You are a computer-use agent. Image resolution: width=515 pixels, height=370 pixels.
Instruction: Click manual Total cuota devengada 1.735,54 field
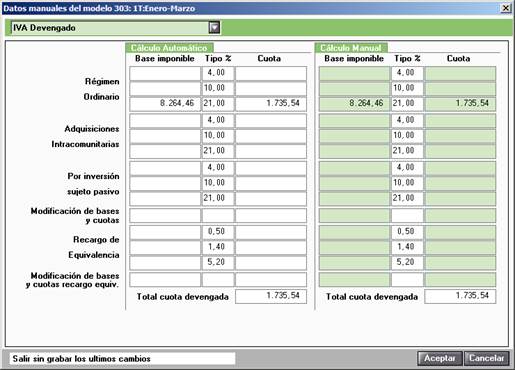pos(460,296)
